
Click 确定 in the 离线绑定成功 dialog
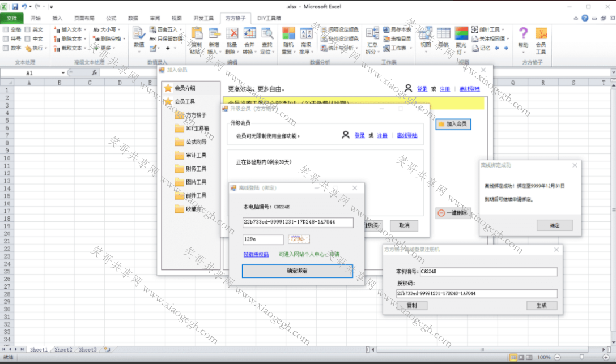pos(555,225)
